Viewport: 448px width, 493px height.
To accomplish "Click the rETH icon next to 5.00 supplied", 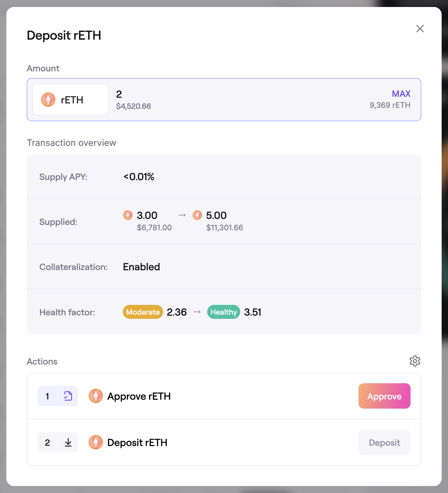I will [197, 215].
